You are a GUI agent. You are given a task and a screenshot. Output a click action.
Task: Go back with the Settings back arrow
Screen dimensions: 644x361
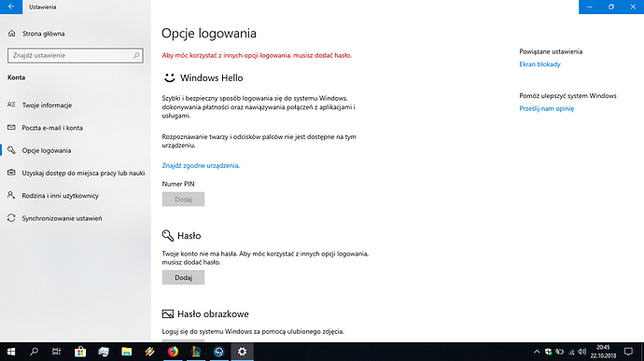click(x=11, y=7)
